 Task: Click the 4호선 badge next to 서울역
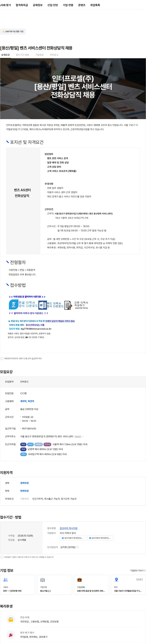30,444
